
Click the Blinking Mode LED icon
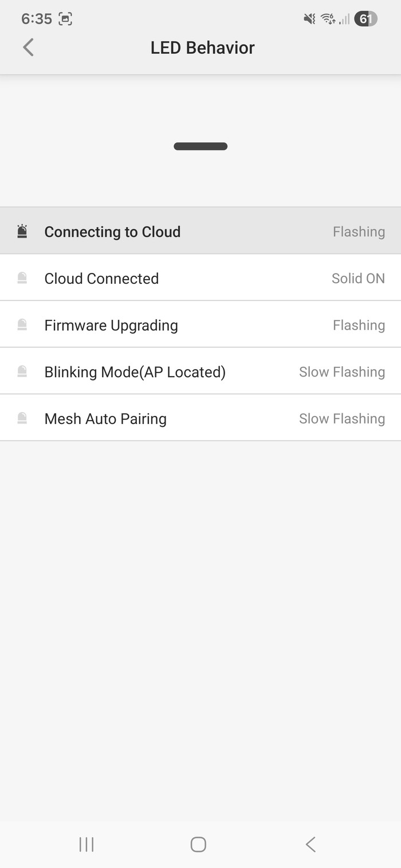22,372
